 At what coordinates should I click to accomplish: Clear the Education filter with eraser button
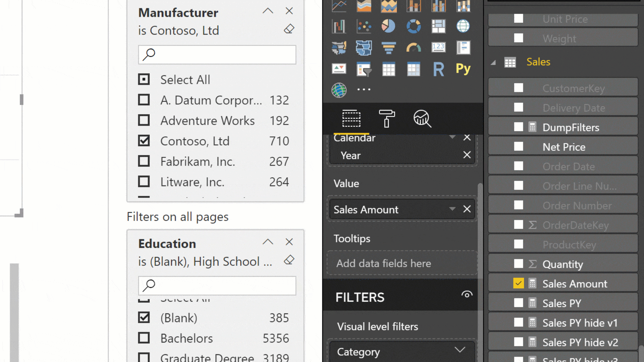click(x=289, y=260)
